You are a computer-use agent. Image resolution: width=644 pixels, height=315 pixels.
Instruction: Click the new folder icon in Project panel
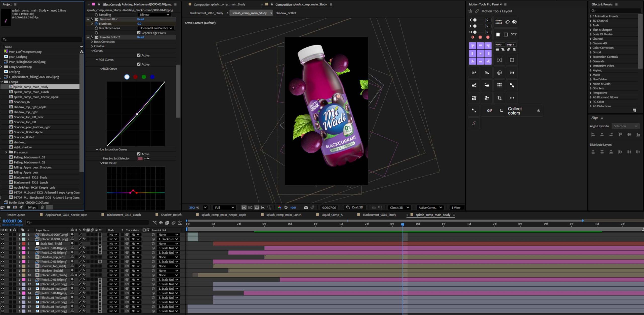pos(9,207)
